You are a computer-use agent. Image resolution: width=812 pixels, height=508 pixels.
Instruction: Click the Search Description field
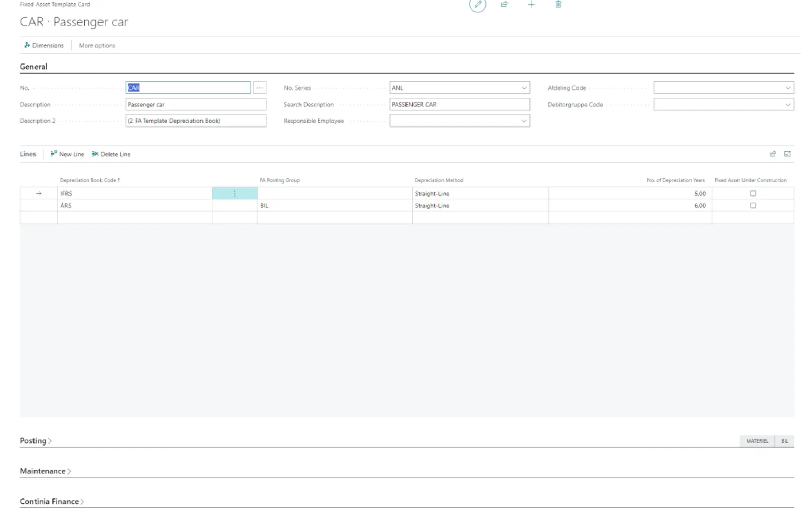460,104
